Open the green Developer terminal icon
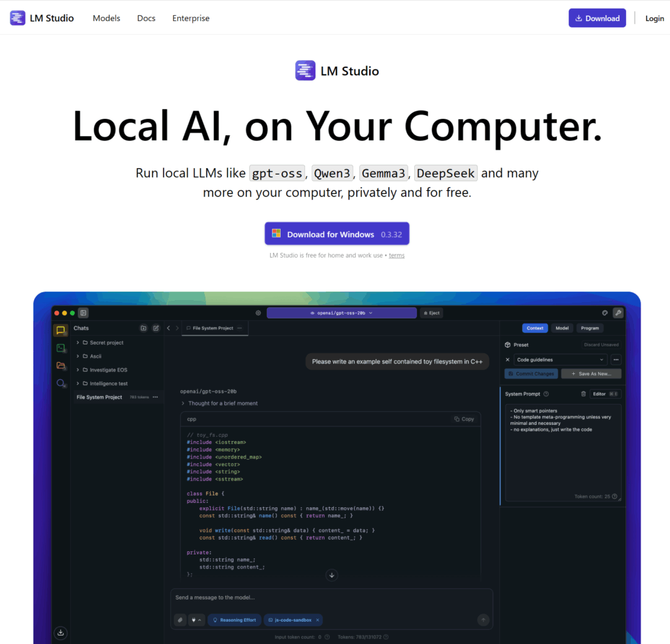 click(60, 348)
